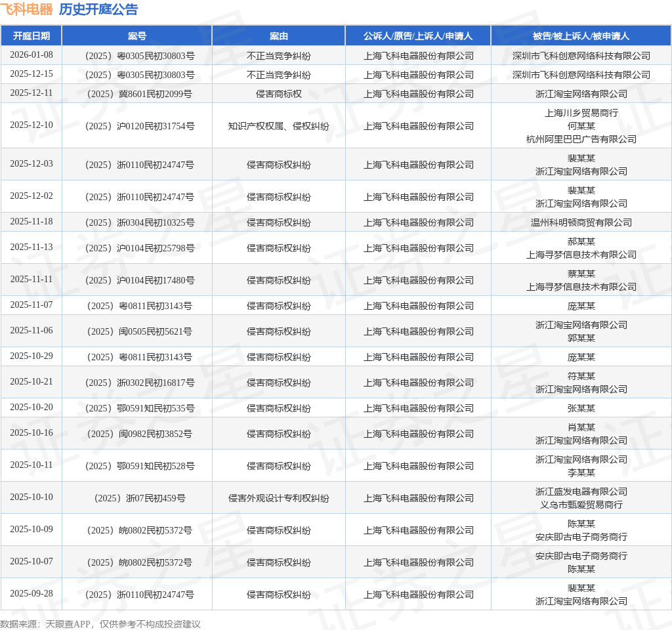The image size is (672, 630).
Task: Select the date 2025-10-29
Action: click(31, 356)
